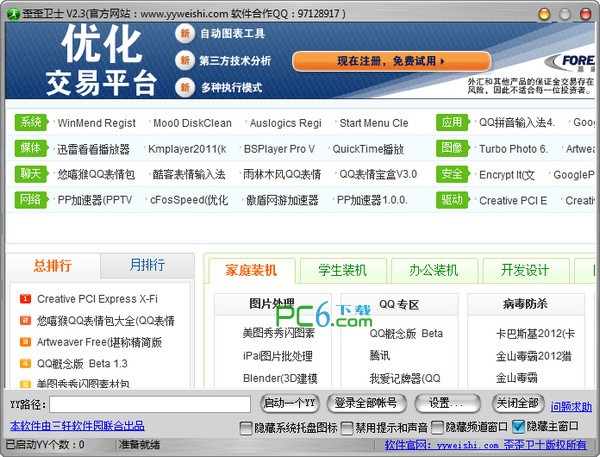Open Start Menu Cle software entry
600x457 pixels.
pos(374,123)
